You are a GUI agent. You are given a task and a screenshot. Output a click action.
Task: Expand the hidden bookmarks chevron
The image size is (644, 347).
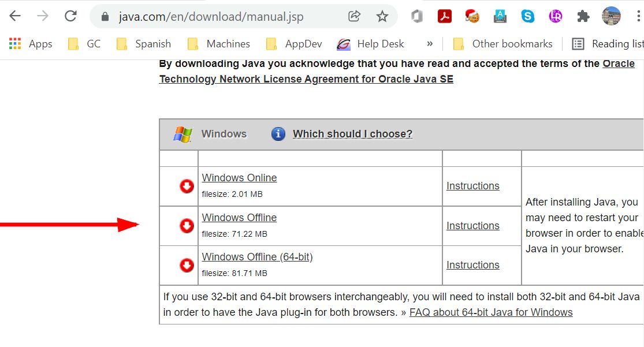430,44
